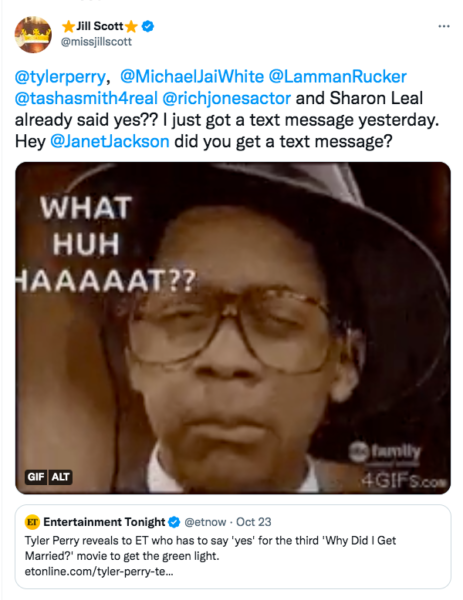Image resolution: width=463 pixels, height=600 pixels.
Task: Click the blue verified badge beside Jill Scott
Action: pyautogui.click(x=148, y=26)
